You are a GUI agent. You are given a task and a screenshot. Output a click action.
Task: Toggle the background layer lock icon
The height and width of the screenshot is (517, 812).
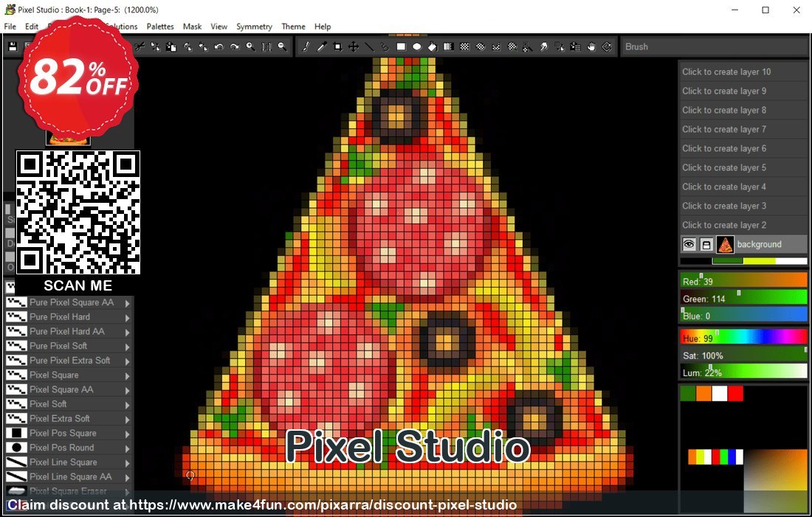point(706,244)
